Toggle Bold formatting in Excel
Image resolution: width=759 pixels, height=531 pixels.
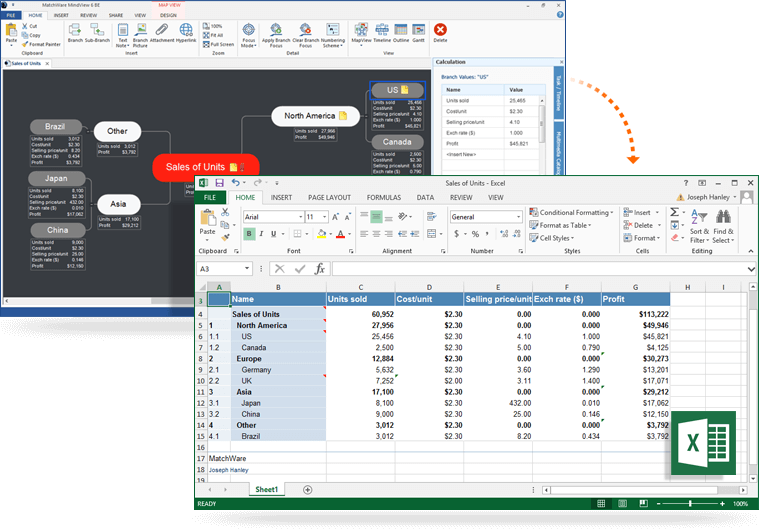pyautogui.click(x=249, y=234)
